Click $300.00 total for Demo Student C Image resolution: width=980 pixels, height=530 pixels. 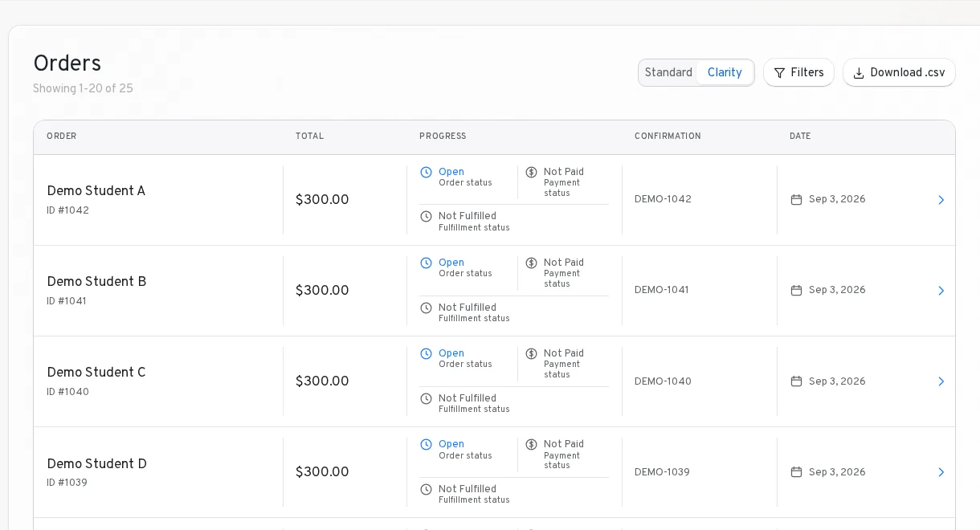pyautogui.click(x=322, y=381)
